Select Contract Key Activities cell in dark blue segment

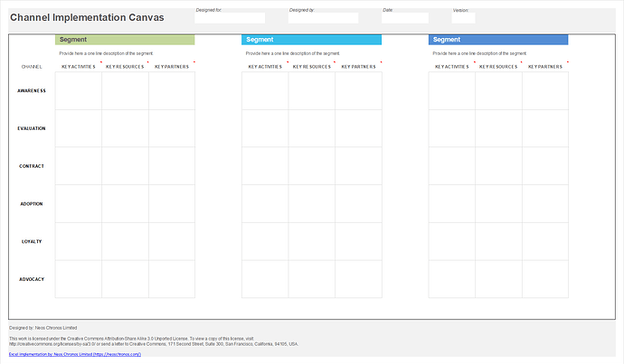pyautogui.click(x=451, y=166)
